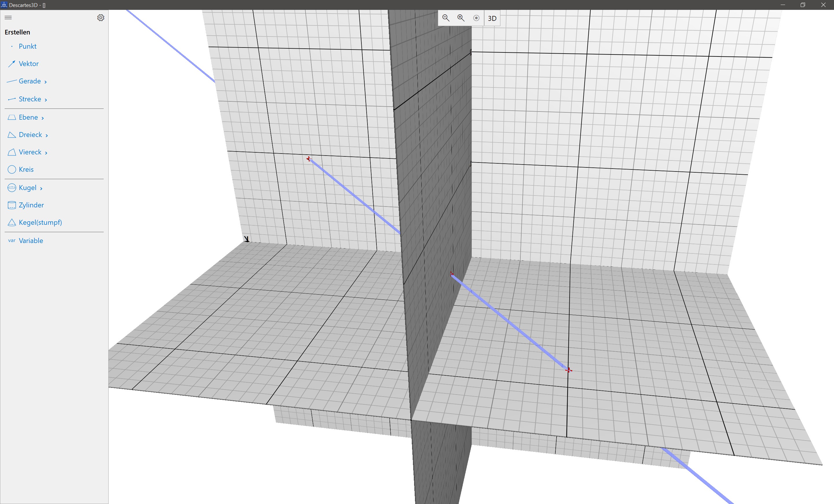Choose Zylinder from the create list
834x504 pixels.
click(31, 205)
